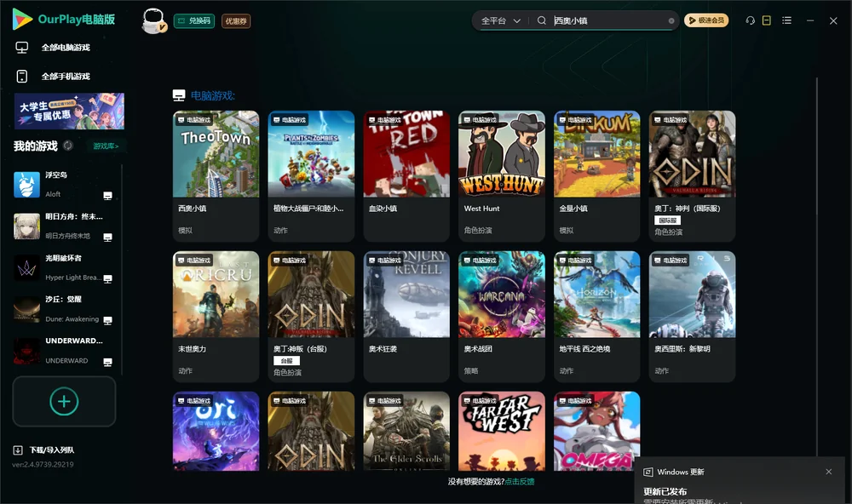Open the Warcana 奥术战团 card
This screenshot has width=852, height=504.
click(502, 317)
